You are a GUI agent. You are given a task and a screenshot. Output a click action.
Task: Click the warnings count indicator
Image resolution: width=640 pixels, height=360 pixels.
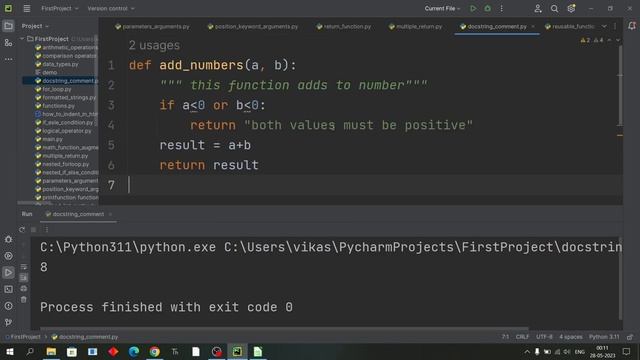pyautogui.click(x=592, y=40)
